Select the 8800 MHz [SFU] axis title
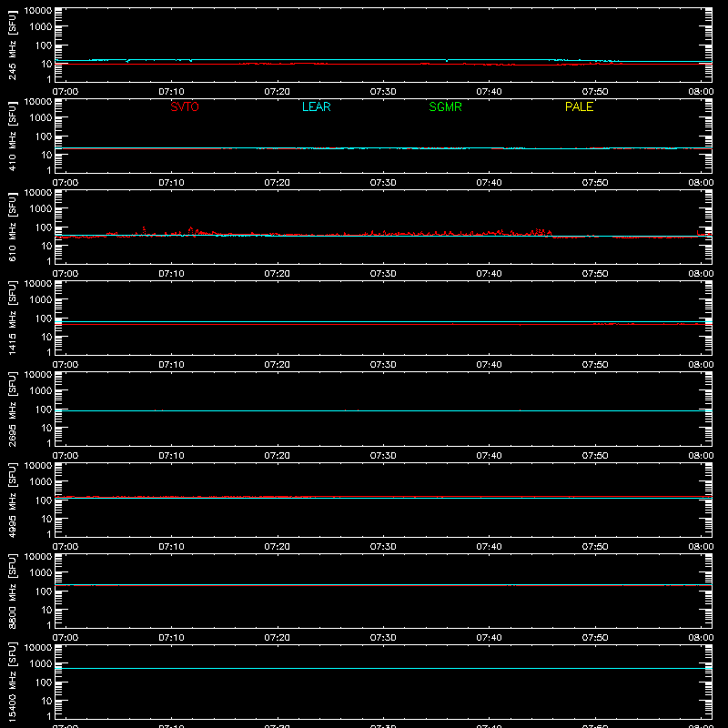This screenshot has height=728, width=728. point(12,591)
